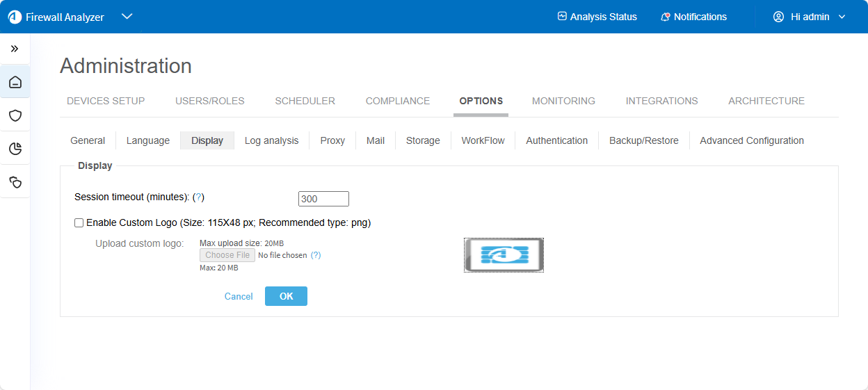Image resolution: width=868 pixels, height=390 pixels.
Task: Open the Analysis Status icon
Action: click(562, 17)
